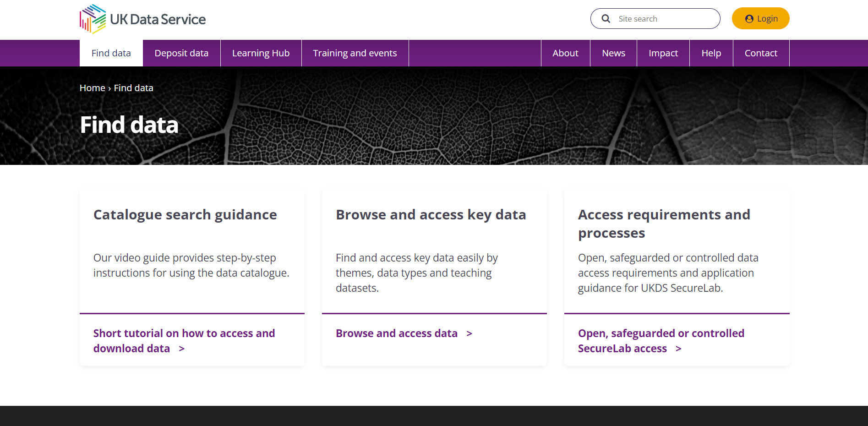This screenshot has height=426, width=868.
Task: Open the Deposit data menu
Action: [x=181, y=53]
